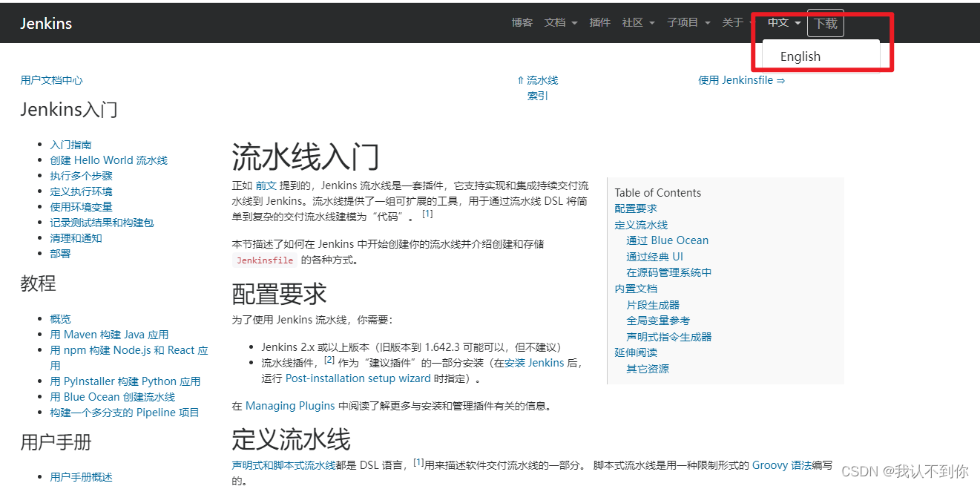
Task: Open the 子项目 dropdown
Action: [x=684, y=22]
